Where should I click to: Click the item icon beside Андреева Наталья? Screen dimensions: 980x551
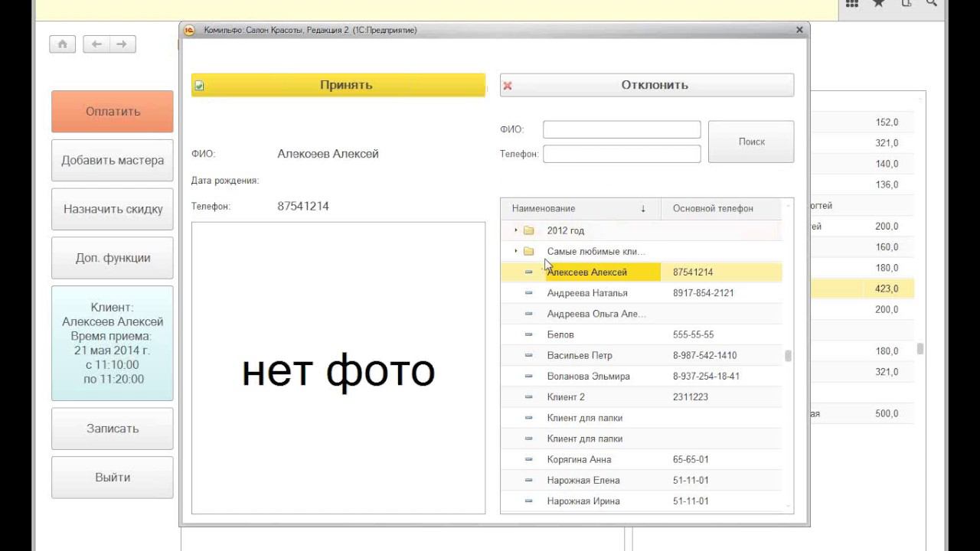coord(528,293)
